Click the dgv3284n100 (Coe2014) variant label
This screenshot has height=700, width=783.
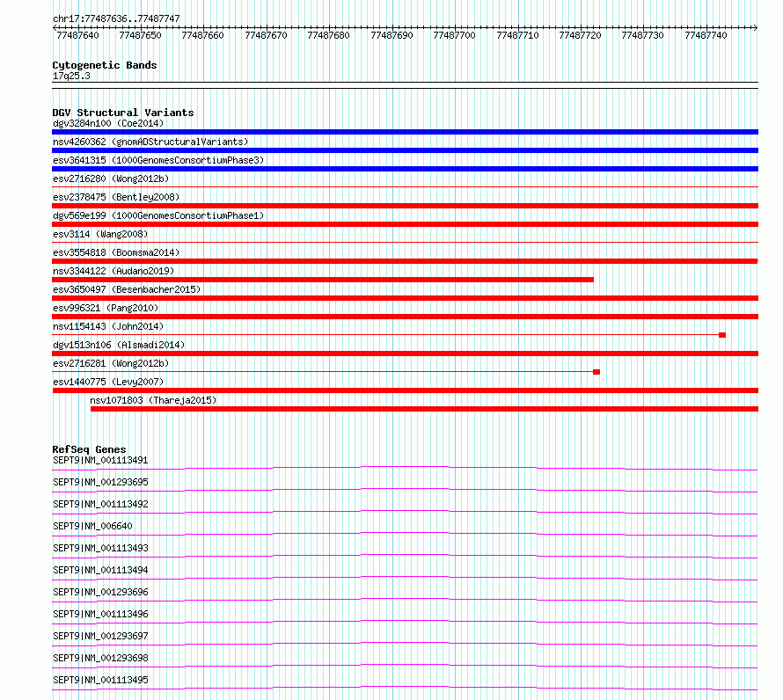(108, 123)
